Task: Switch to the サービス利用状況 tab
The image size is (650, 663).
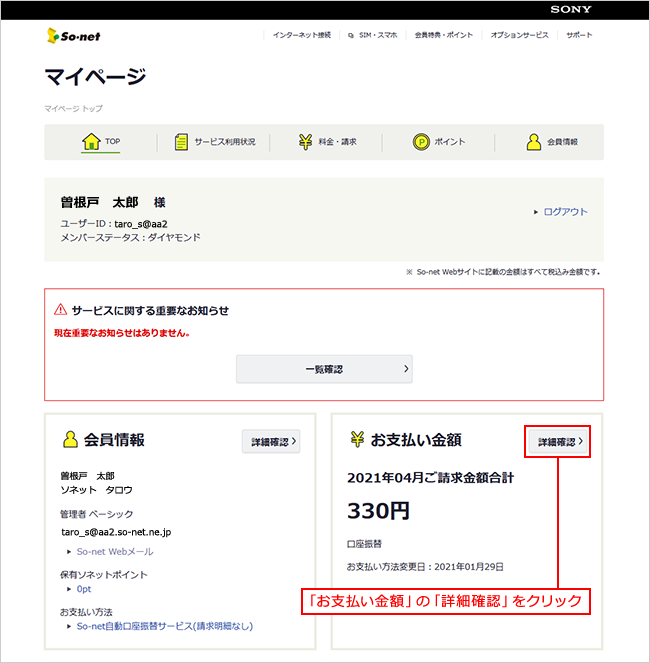Action: pos(214,142)
